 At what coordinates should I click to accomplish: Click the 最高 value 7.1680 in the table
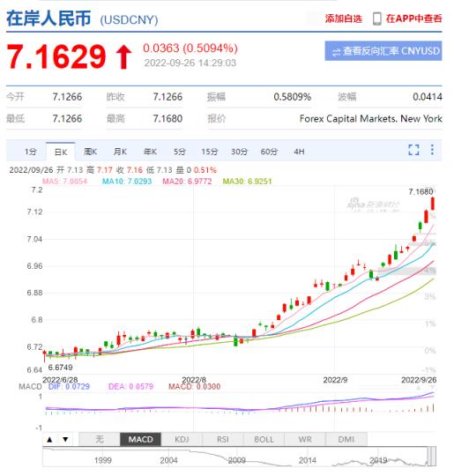point(167,118)
